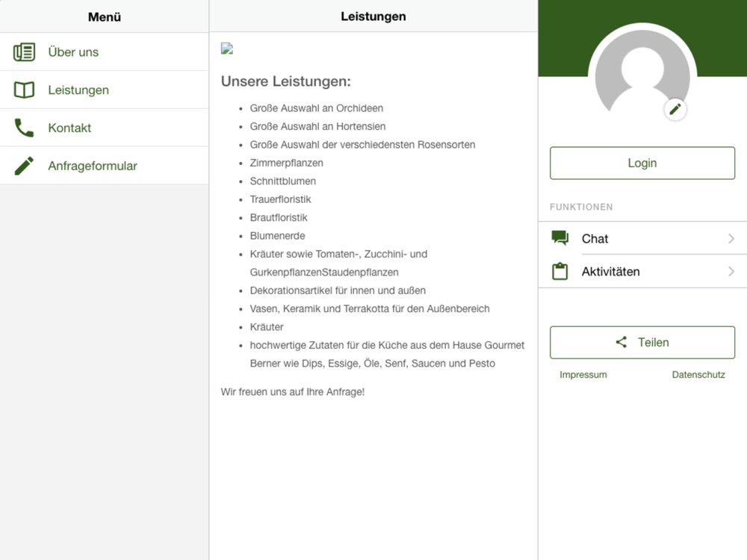Click the broken image placeholder above heading
Image resolution: width=747 pixels, height=560 pixels.
227,49
